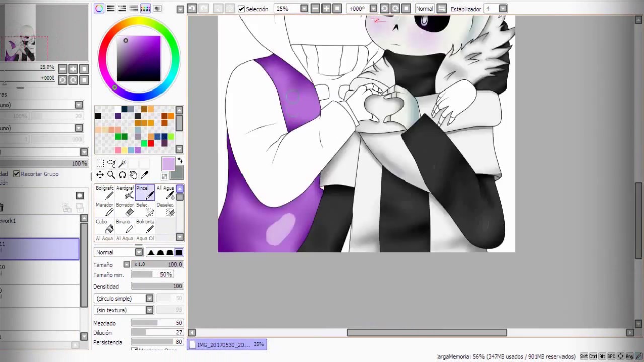Click the Dilución slider
Screen dimensions: 644x362
157,332
